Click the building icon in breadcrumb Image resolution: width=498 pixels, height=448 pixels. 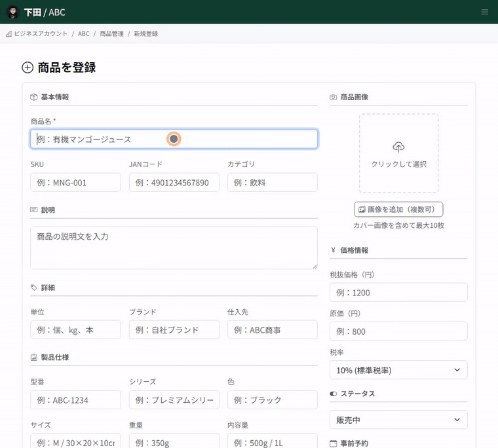click(x=9, y=33)
